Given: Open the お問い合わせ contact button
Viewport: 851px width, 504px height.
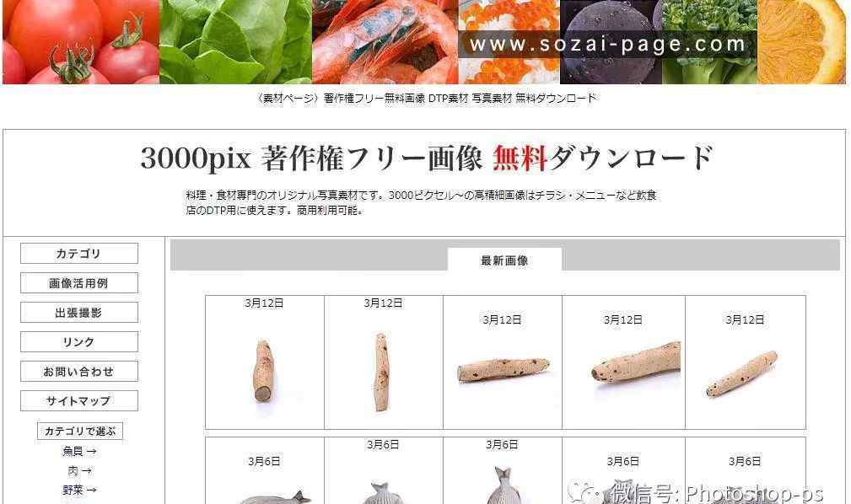Looking at the screenshot, I should point(79,371).
